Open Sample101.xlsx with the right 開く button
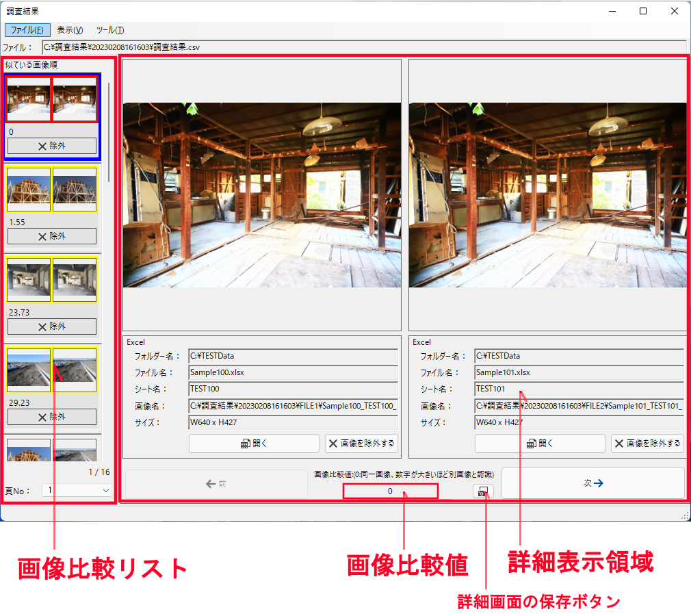Screen dimensions: 691x616 [x=540, y=444]
